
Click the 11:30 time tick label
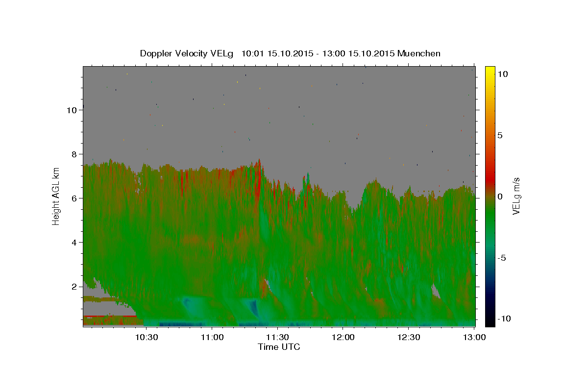coord(277,337)
